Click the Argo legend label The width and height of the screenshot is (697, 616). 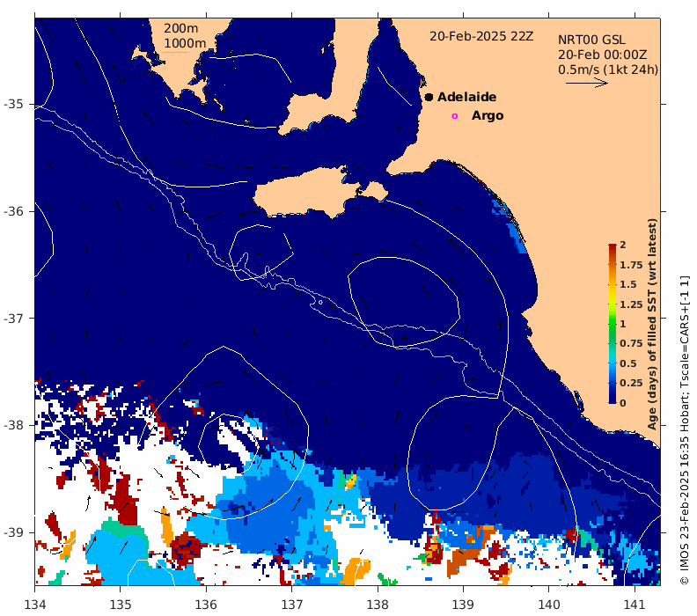pos(488,115)
